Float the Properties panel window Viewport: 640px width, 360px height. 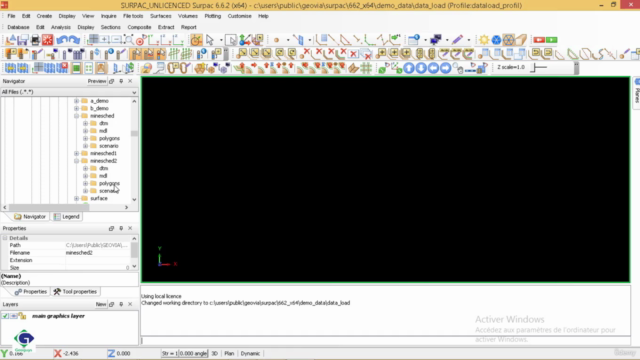tap(111, 228)
